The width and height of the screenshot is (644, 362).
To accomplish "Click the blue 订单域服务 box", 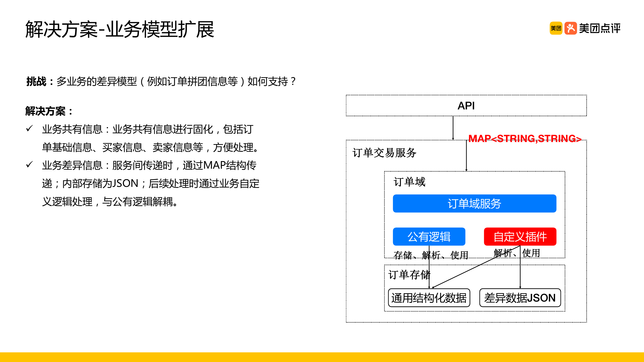I will [x=474, y=204].
